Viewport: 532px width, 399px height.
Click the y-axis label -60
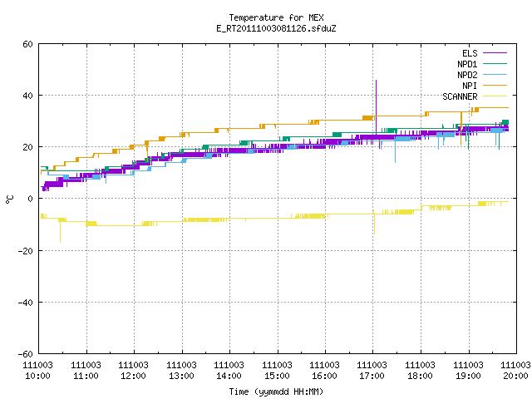pos(26,354)
